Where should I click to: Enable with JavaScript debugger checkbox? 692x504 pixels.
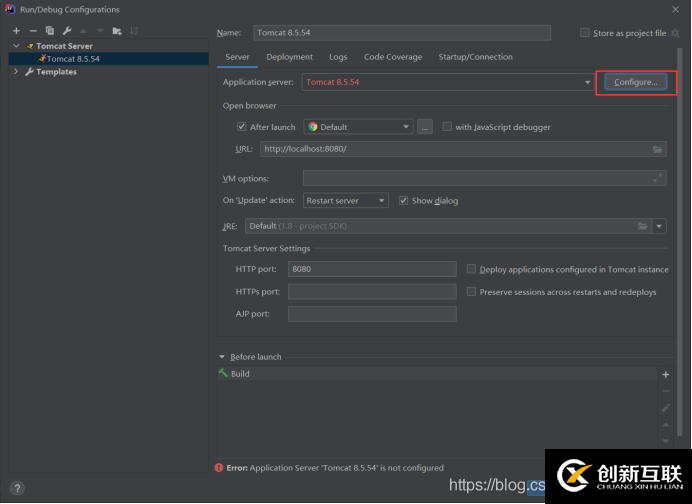coord(447,127)
